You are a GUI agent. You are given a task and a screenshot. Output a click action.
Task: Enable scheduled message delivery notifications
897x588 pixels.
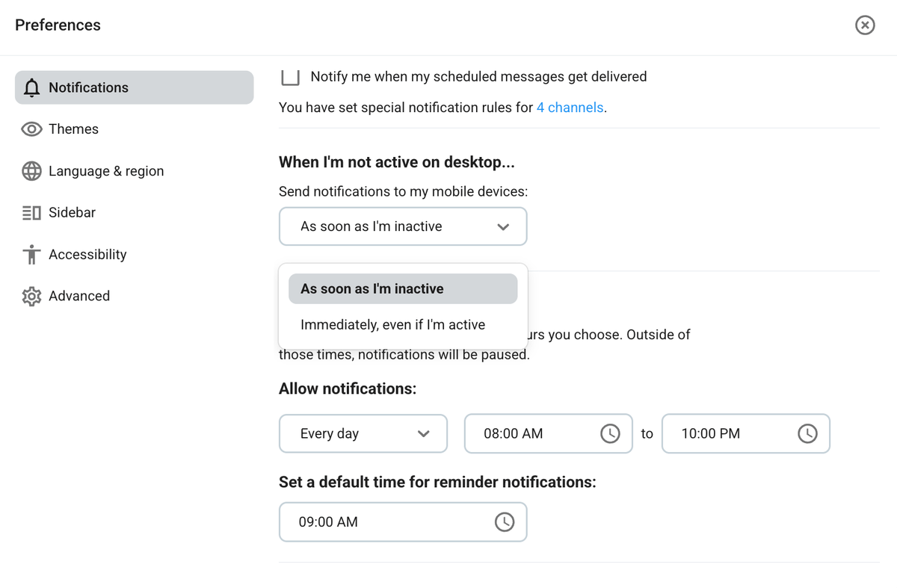coord(290,75)
